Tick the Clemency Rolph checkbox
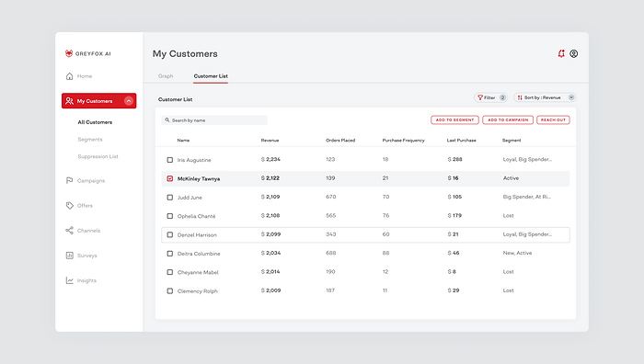 (x=169, y=291)
